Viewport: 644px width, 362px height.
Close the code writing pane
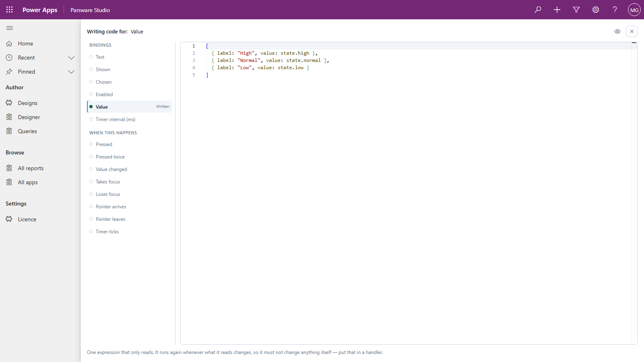(632, 31)
